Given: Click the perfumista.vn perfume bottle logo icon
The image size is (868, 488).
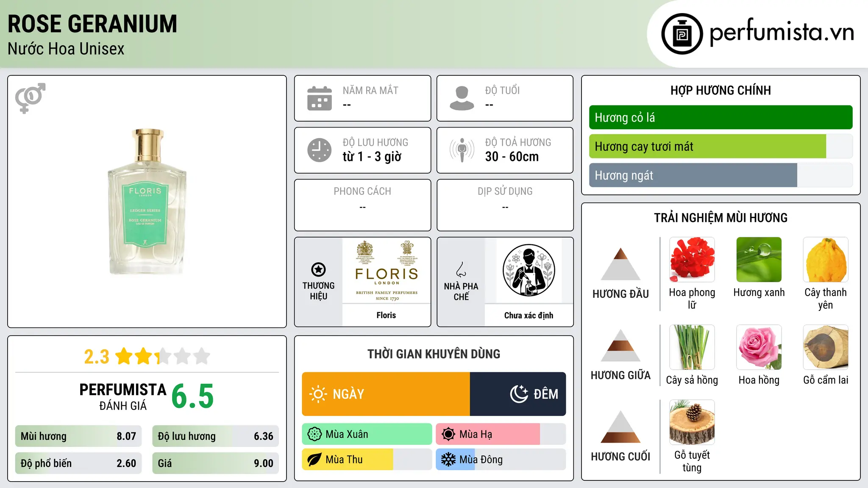Looking at the screenshot, I should click(682, 34).
